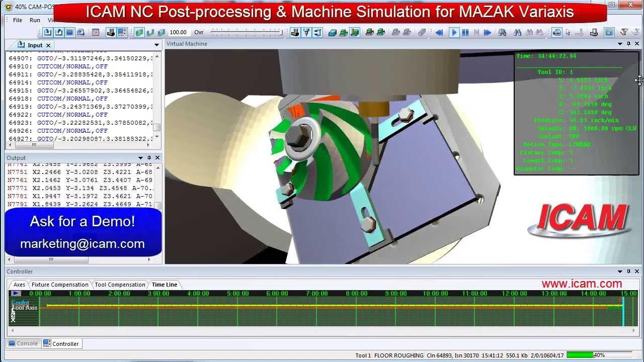Click the colored filter funnel icon
The image size is (644, 362).
(624, 33)
